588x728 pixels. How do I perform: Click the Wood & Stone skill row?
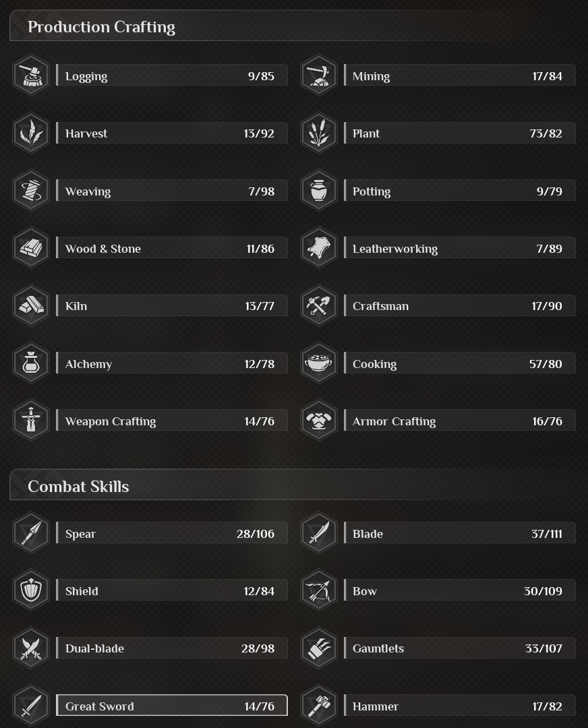[172, 249]
